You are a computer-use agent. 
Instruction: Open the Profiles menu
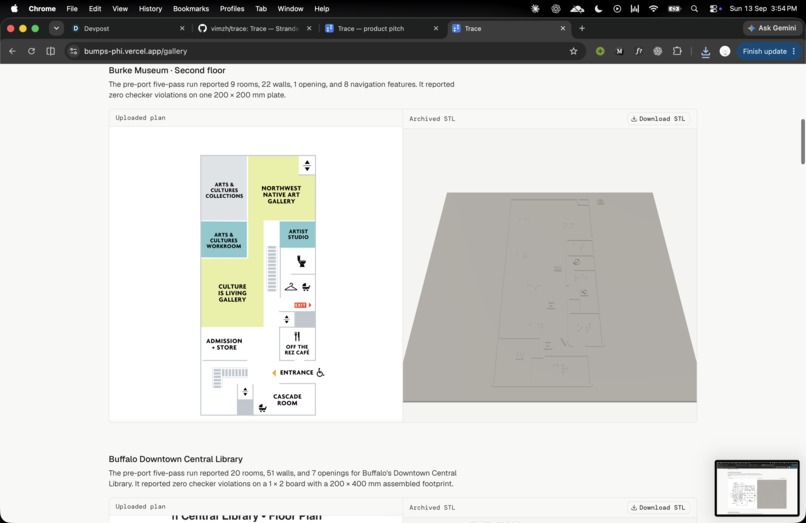click(232, 9)
